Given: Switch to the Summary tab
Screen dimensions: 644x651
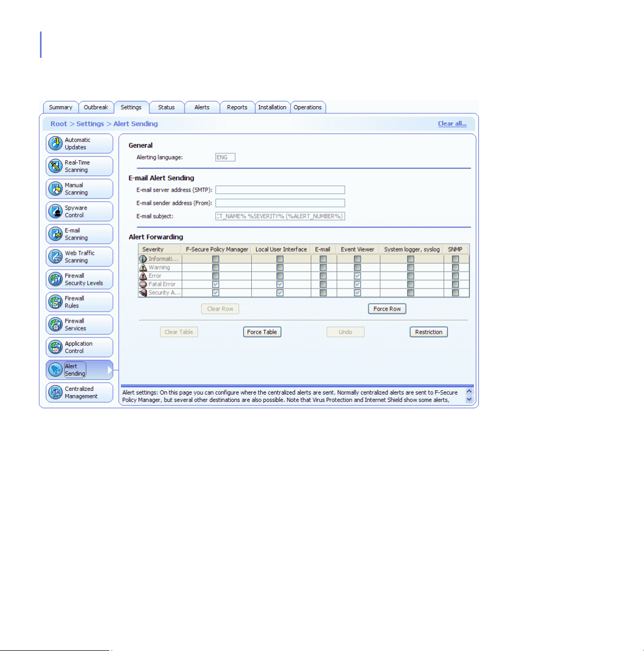Looking at the screenshot, I should coord(60,107).
